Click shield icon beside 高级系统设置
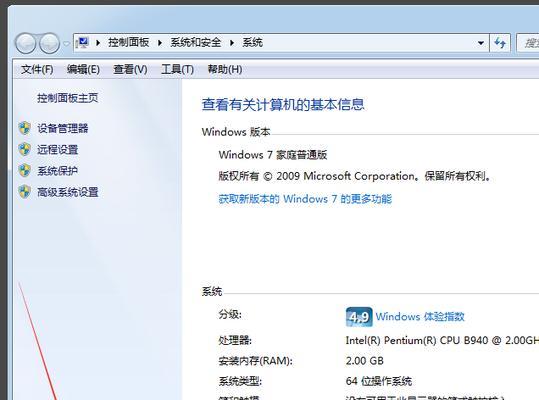Viewport: 539px width, 400px height. [25, 192]
